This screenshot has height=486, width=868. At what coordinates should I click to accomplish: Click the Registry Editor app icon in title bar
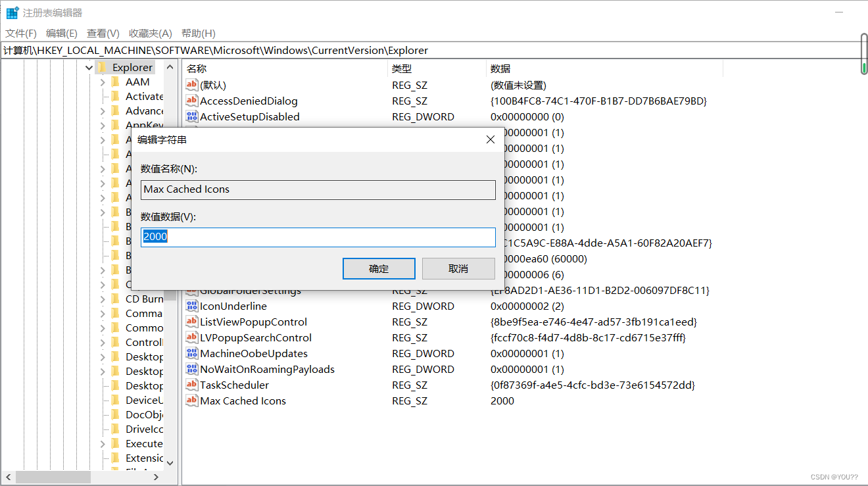coord(12,12)
